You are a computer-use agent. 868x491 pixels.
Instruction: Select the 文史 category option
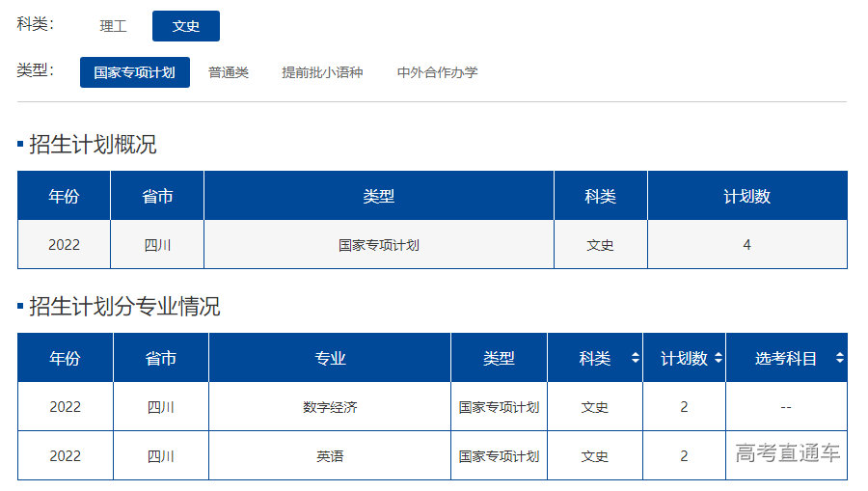click(x=186, y=26)
